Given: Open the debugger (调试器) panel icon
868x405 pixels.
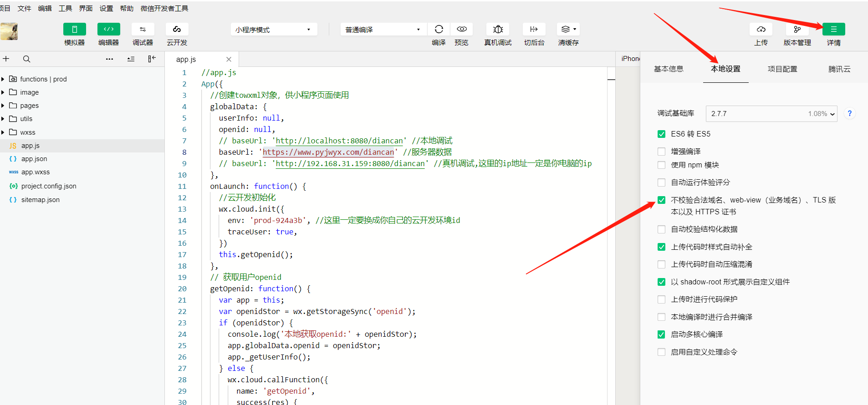Looking at the screenshot, I should pos(143,29).
